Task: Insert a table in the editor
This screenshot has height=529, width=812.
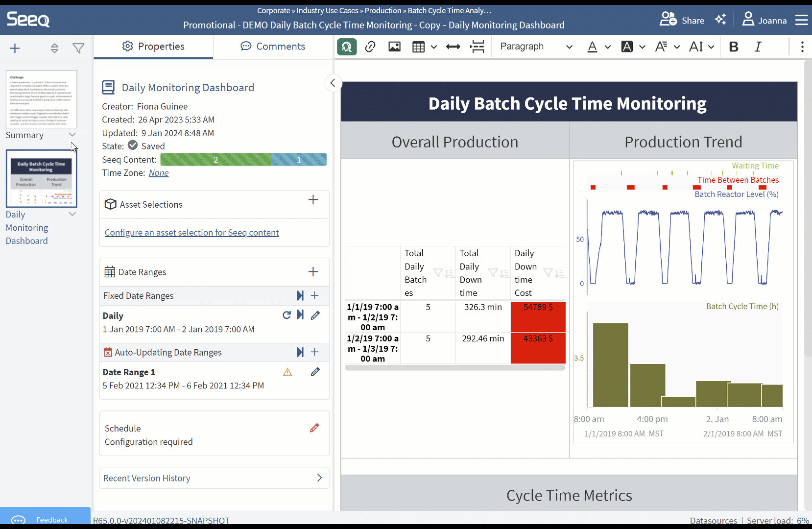Action: pos(418,47)
